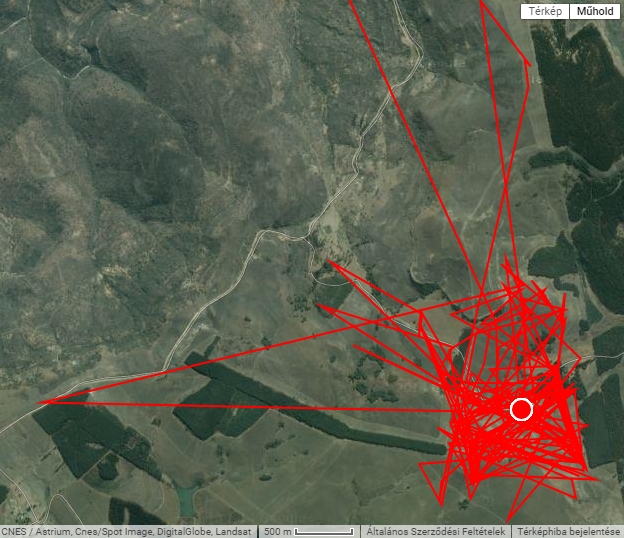
Task: Open the Térképhiba bejelentése link
Action: click(568, 531)
